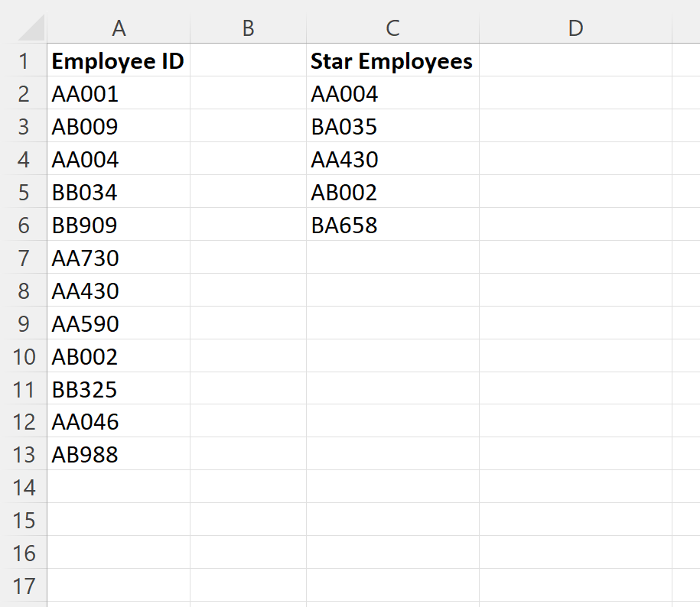
Task: Click column header A
Action: coord(119,28)
